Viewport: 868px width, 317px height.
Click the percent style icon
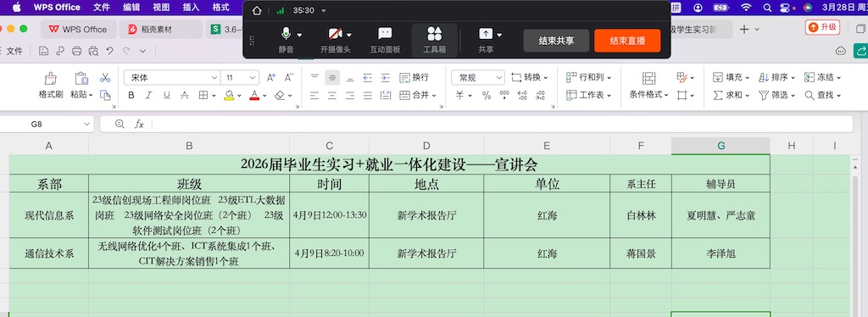487,95
